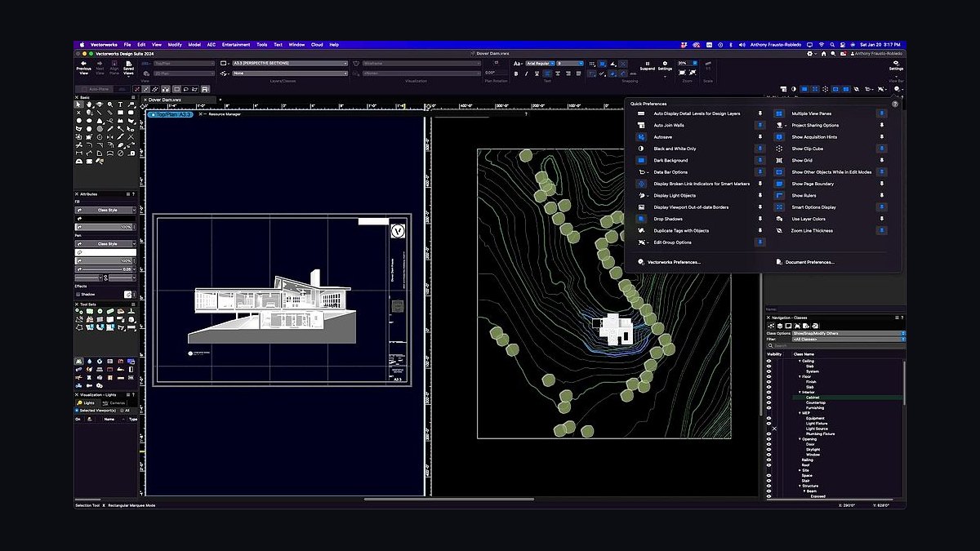Click the Zoom Line Thickness icon

(x=779, y=231)
